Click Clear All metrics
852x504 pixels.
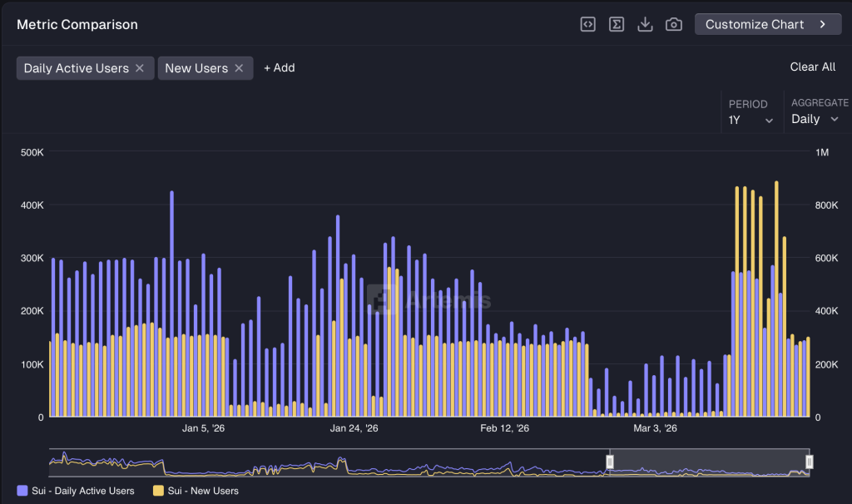(812, 67)
